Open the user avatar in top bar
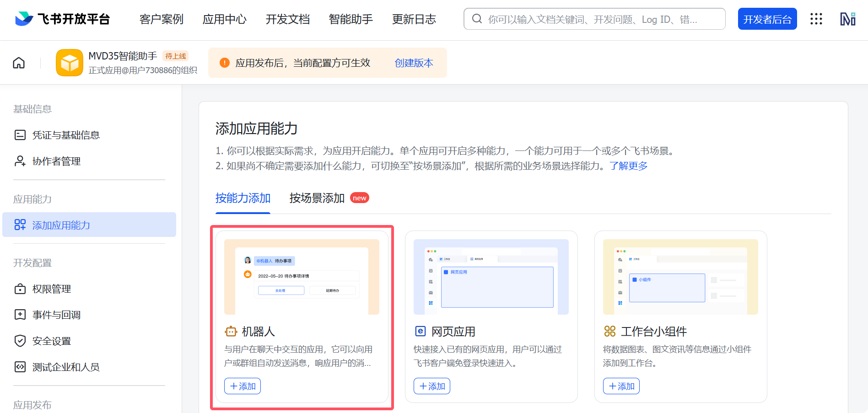The height and width of the screenshot is (413, 868). click(x=848, y=19)
